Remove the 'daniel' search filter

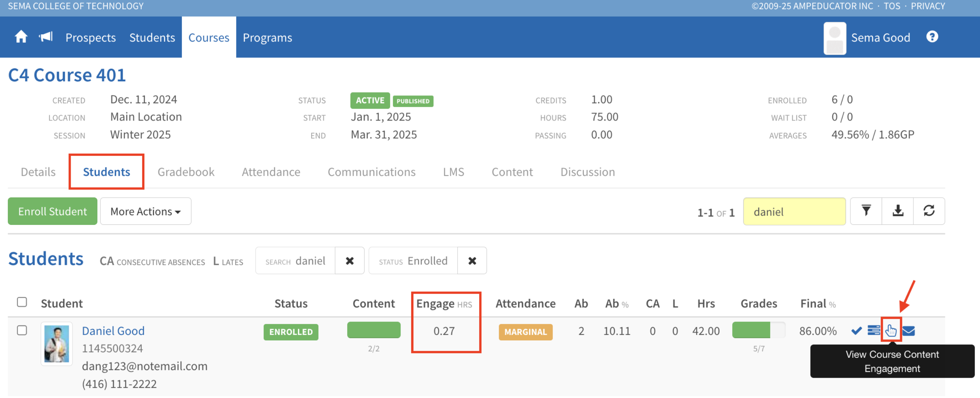coord(349,261)
